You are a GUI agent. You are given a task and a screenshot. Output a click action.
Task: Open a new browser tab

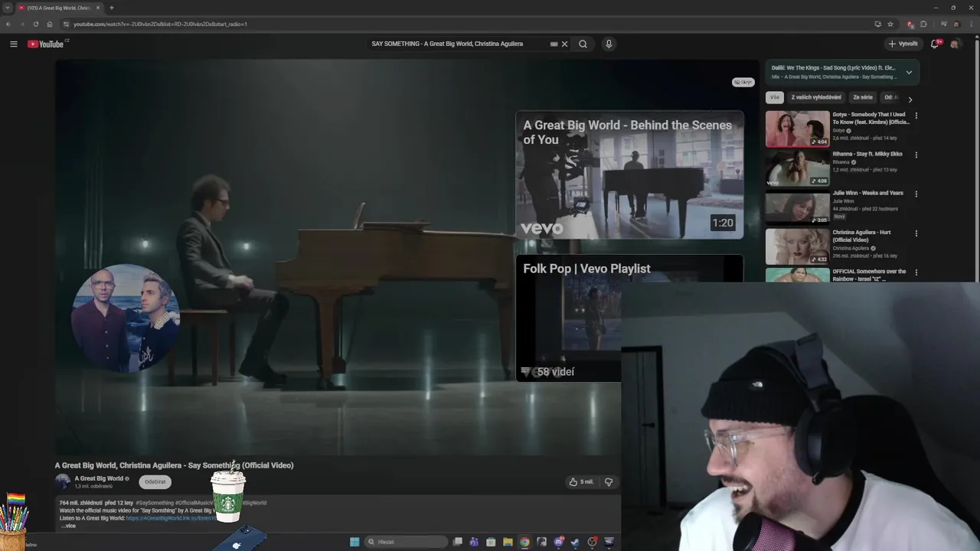coord(111,8)
